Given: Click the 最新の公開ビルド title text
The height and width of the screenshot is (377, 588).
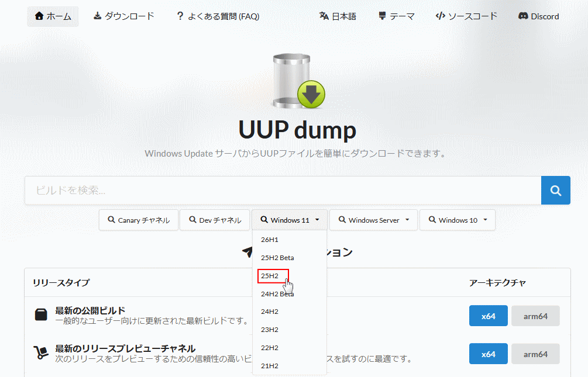Looking at the screenshot, I should [90, 311].
